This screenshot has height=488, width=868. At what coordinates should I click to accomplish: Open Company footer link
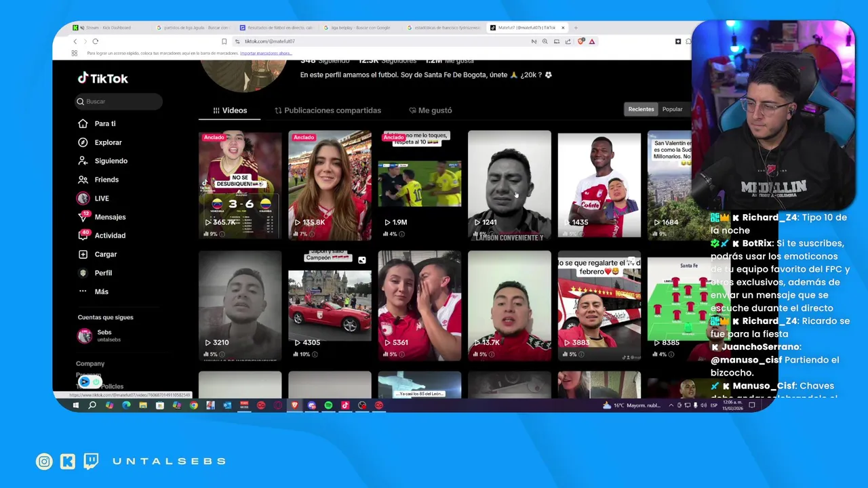(90, 364)
